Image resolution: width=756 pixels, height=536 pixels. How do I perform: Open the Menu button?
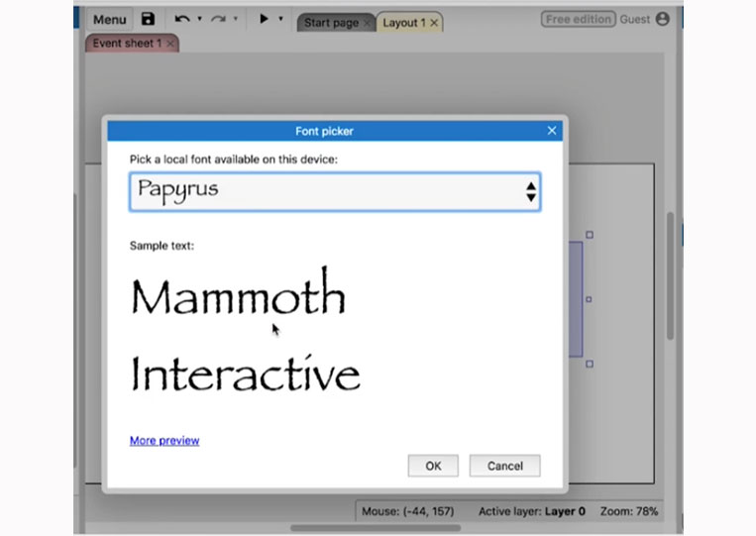[109, 19]
